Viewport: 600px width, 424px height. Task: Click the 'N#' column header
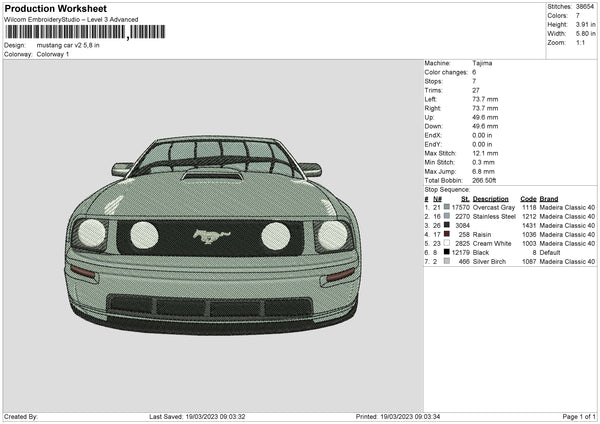437,199
